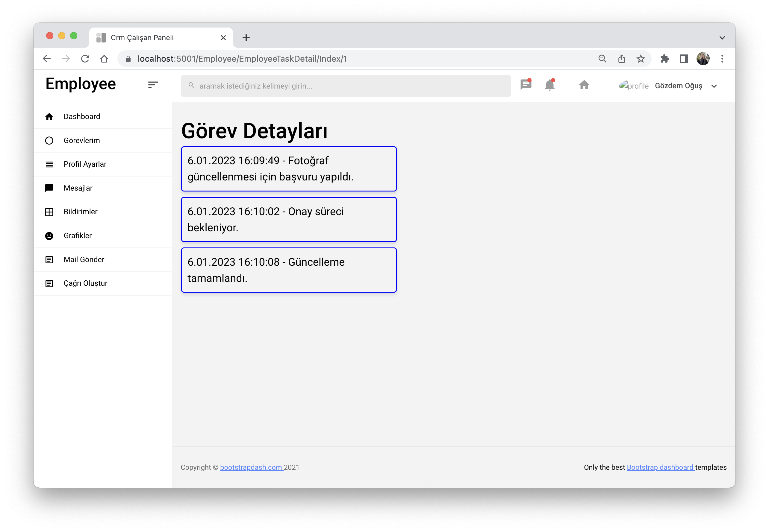Go back with browser back arrow

[x=47, y=59]
